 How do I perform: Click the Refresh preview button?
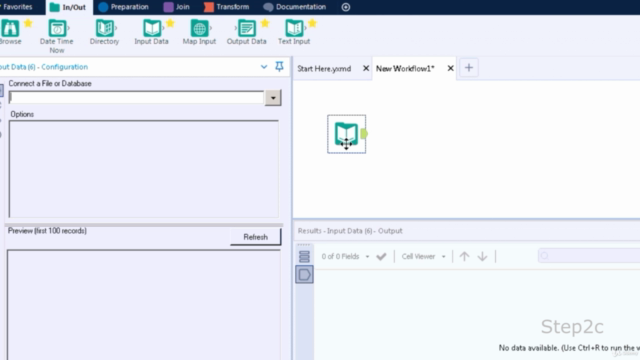[256, 237]
